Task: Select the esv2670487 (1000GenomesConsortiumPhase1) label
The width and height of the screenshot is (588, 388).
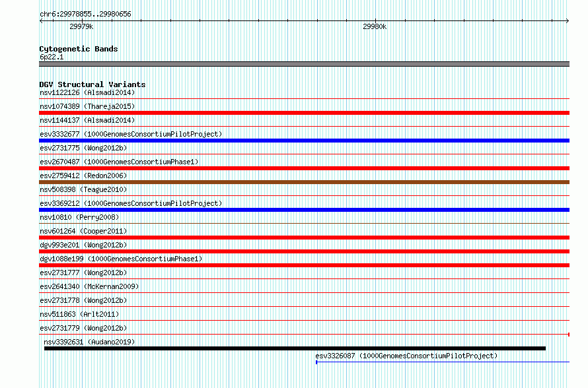Action: pos(119,162)
